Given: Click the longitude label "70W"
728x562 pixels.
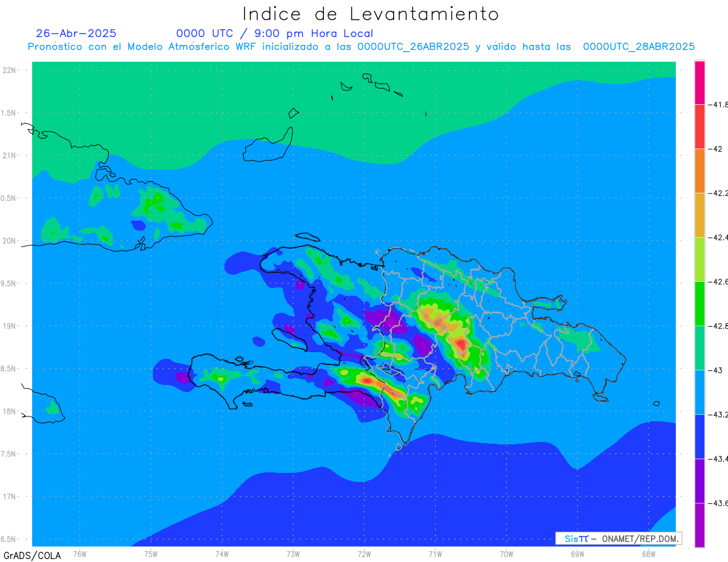Looking at the screenshot, I should pos(507,554).
